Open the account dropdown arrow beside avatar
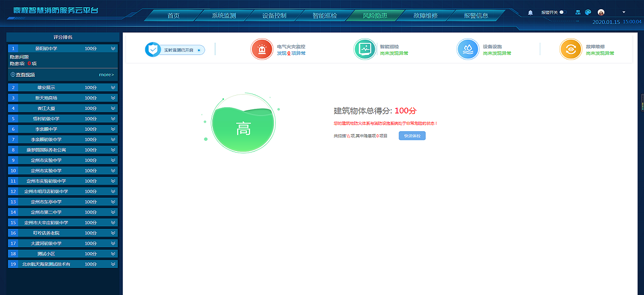644x295 pixels. point(624,12)
